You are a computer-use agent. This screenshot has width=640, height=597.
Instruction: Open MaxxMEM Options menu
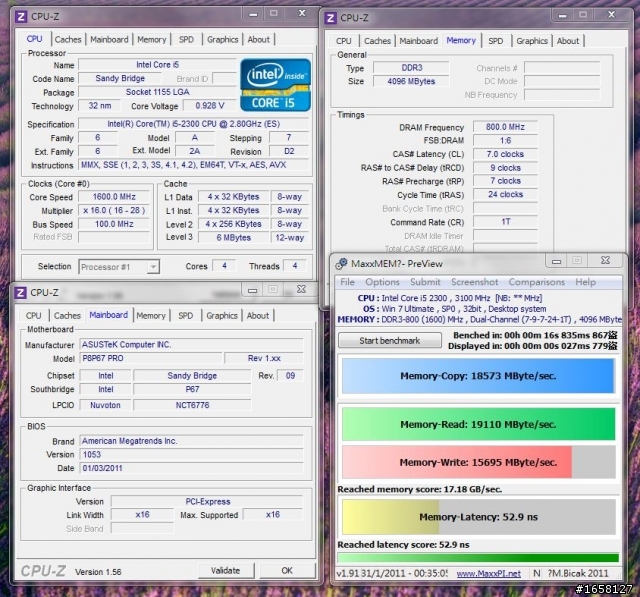coord(382,282)
